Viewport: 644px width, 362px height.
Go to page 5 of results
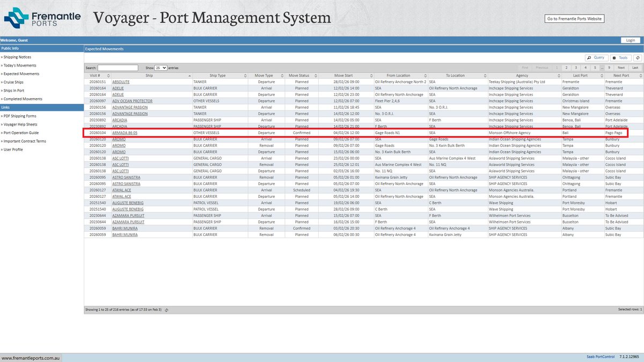pos(595,68)
